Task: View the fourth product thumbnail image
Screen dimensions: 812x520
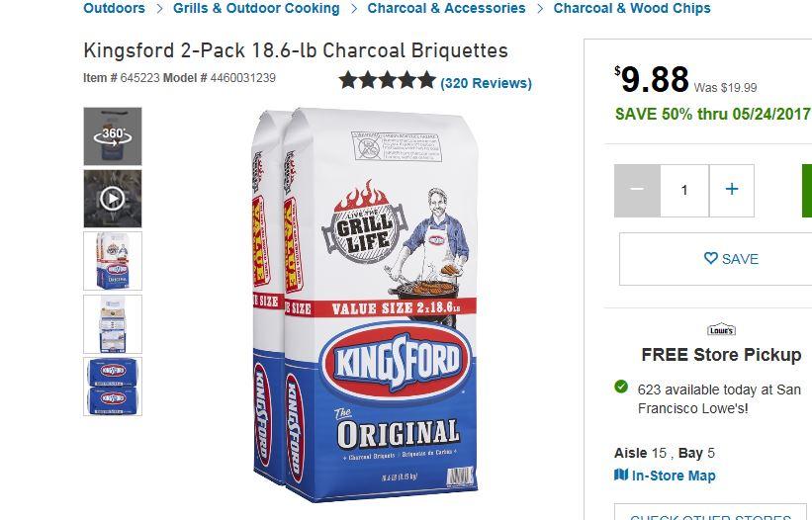Action: pos(113,324)
